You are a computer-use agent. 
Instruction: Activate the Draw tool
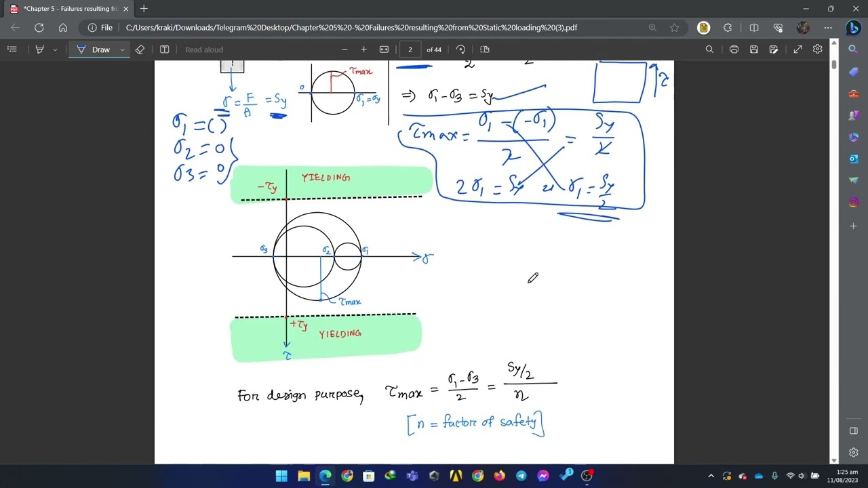94,49
